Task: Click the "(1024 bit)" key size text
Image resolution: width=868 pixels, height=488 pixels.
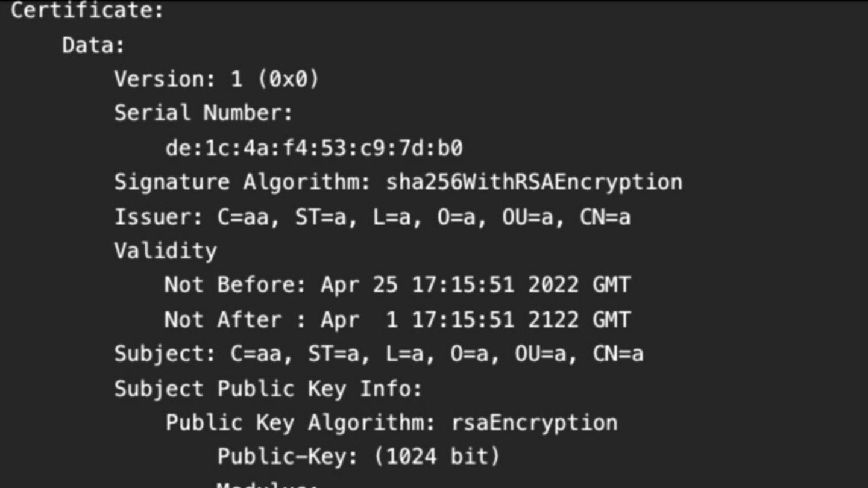Action: (437, 457)
